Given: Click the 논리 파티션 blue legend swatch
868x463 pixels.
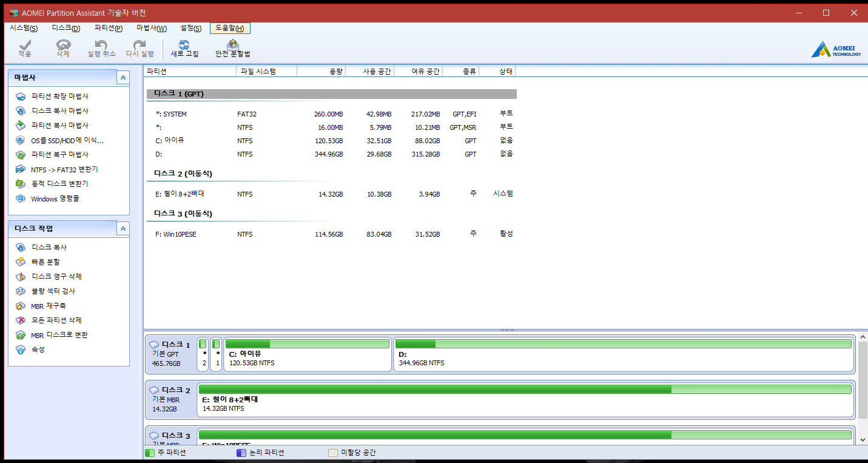Looking at the screenshot, I should [x=241, y=453].
